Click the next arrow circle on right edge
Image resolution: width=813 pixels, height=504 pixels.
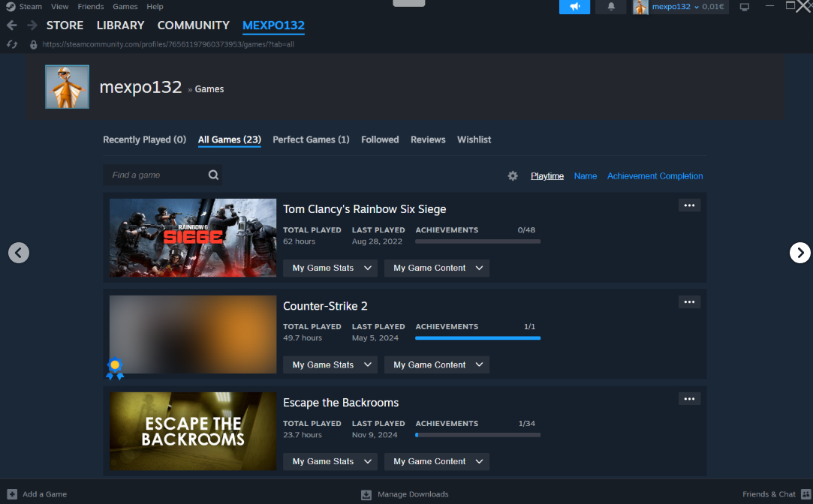pos(800,253)
